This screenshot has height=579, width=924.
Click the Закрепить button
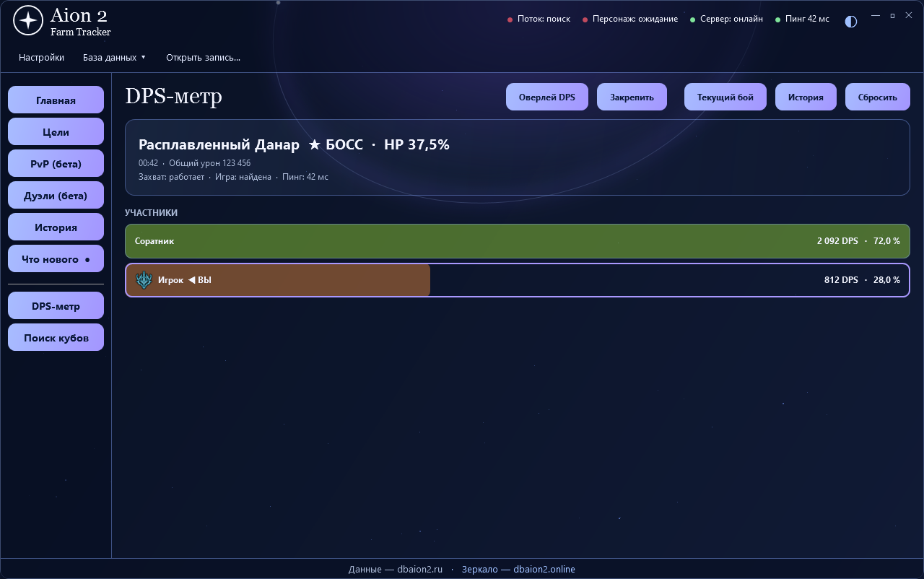(632, 97)
